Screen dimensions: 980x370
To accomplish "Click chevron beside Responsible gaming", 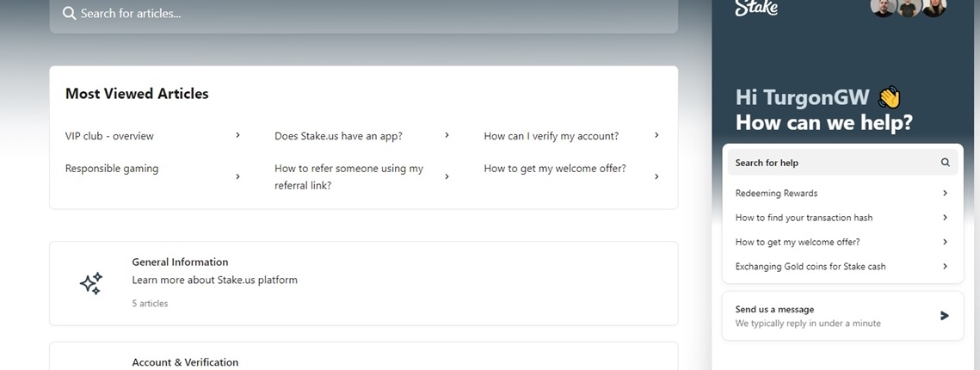I will 237,177.
